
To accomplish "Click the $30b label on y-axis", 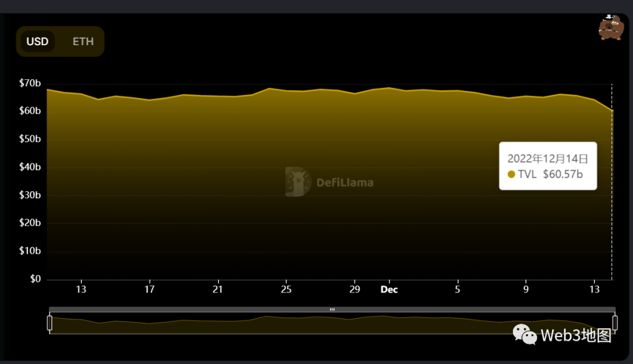I will point(30,195).
